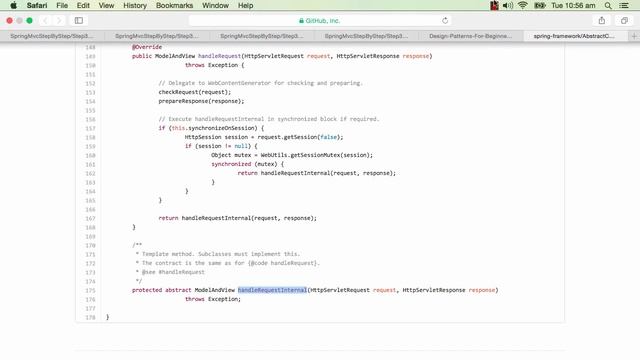Switch to second SpringMvcStepByStep/Step3 tab

tap(157, 36)
